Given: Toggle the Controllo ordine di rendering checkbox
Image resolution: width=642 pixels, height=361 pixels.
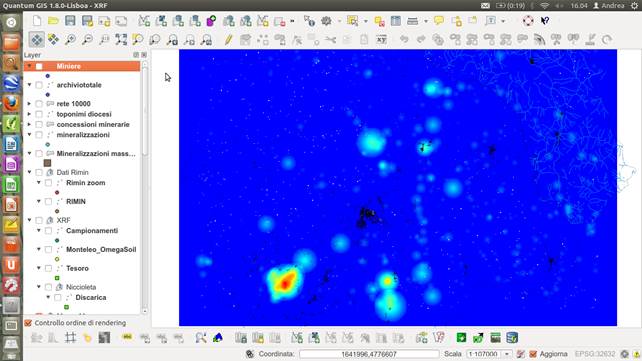Looking at the screenshot, I should coord(28,323).
